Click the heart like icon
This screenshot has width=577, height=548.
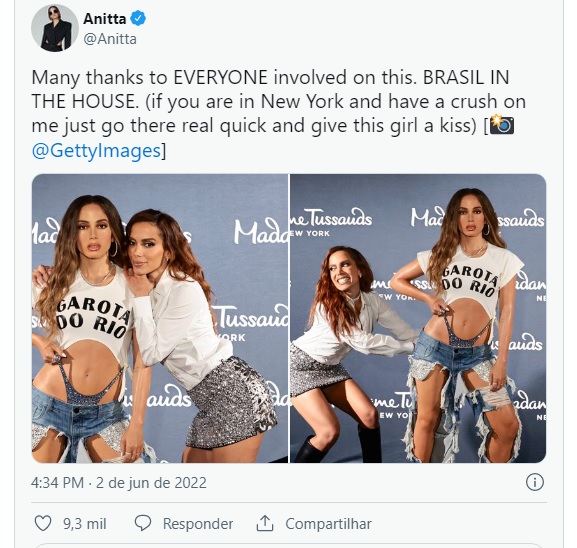pos(43,523)
